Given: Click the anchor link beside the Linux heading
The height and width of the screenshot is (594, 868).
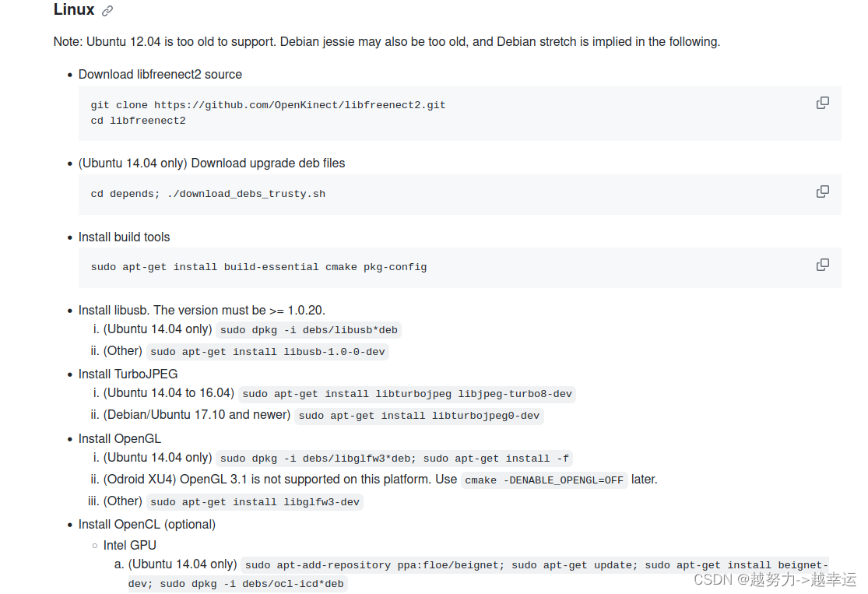Looking at the screenshot, I should (x=107, y=10).
